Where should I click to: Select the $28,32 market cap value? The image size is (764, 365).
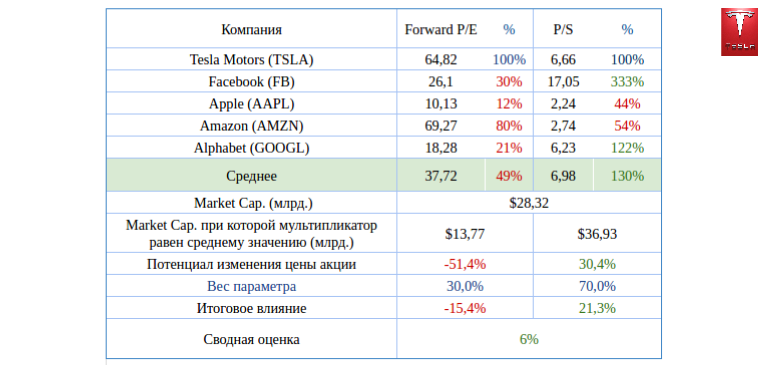coord(529,203)
